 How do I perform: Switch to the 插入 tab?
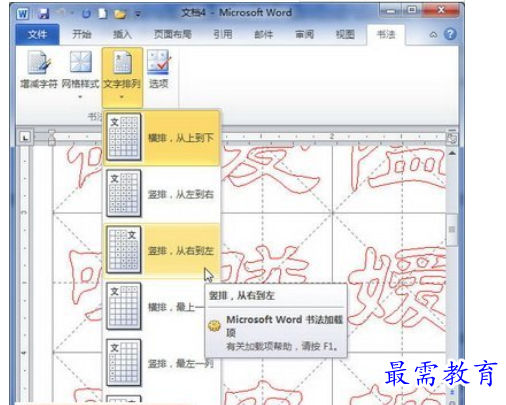(122, 34)
